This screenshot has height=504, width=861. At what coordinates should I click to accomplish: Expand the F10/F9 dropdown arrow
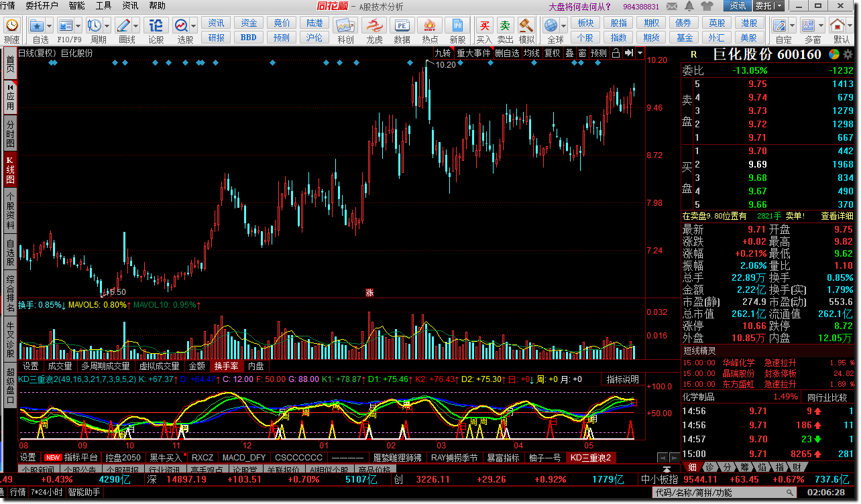pos(79,25)
